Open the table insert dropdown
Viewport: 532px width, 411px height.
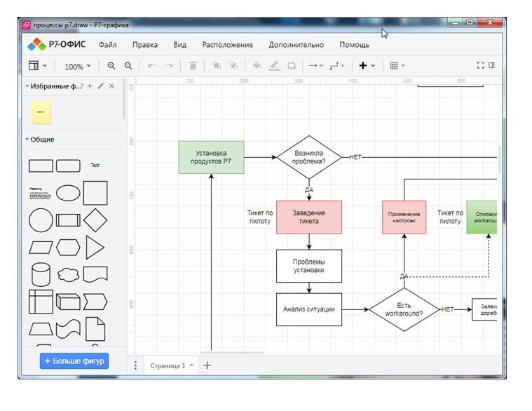click(x=397, y=66)
